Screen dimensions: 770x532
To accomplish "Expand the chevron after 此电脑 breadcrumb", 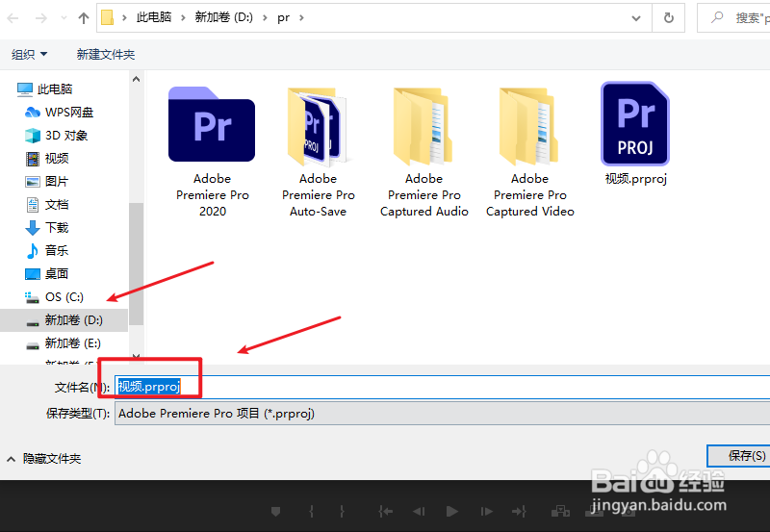I will (x=183, y=18).
